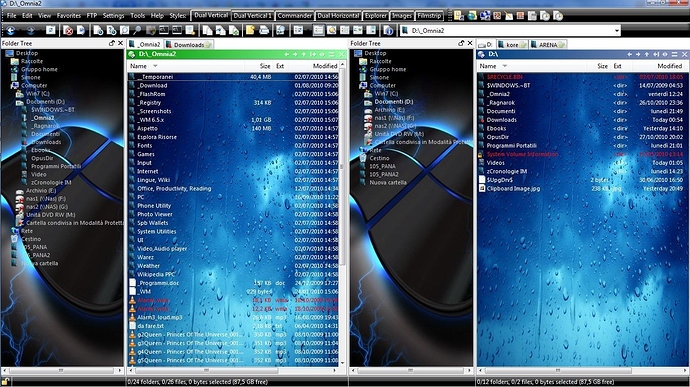Image resolution: width=690 pixels, height=387 pixels.
Task: Apply the Filmstrip style
Action: point(429,15)
